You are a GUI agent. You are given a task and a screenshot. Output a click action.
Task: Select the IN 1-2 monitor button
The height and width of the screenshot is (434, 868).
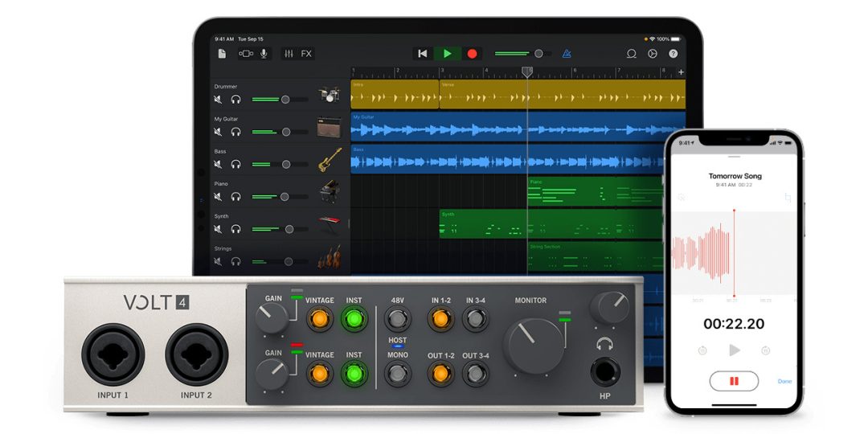(440, 318)
